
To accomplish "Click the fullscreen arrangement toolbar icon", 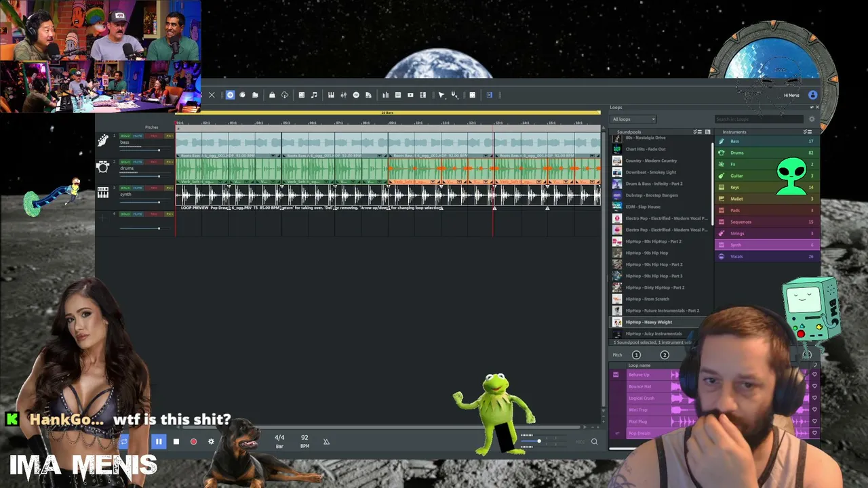I will pyautogui.click(x=473, y=95).
